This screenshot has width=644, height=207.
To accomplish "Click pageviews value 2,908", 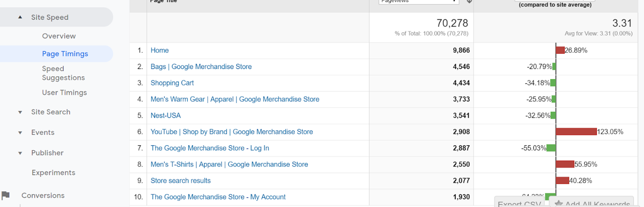I will click(x=461, y=132).
